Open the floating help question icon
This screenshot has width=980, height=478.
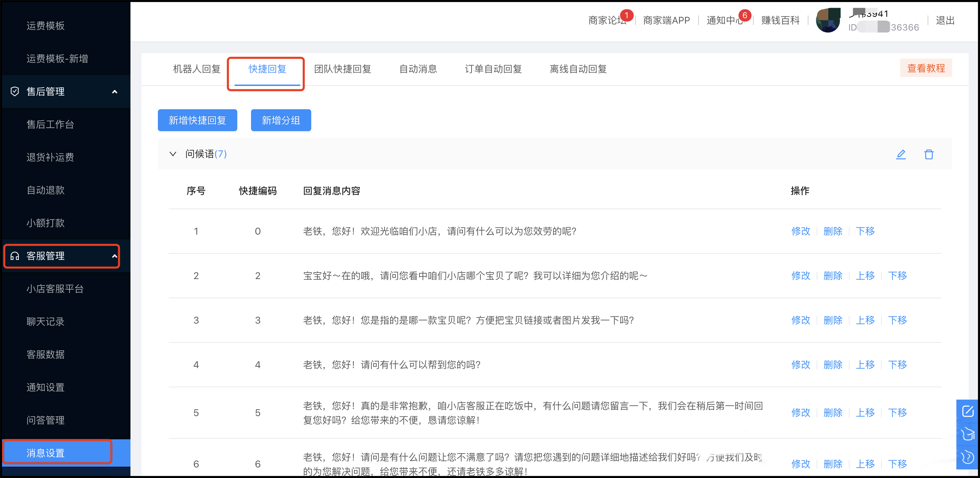coord(967,457)
